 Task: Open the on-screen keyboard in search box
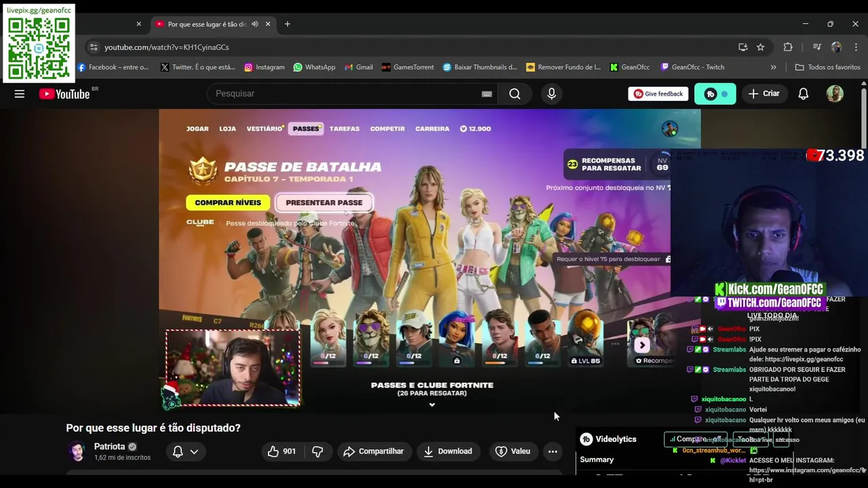[486, 94]
